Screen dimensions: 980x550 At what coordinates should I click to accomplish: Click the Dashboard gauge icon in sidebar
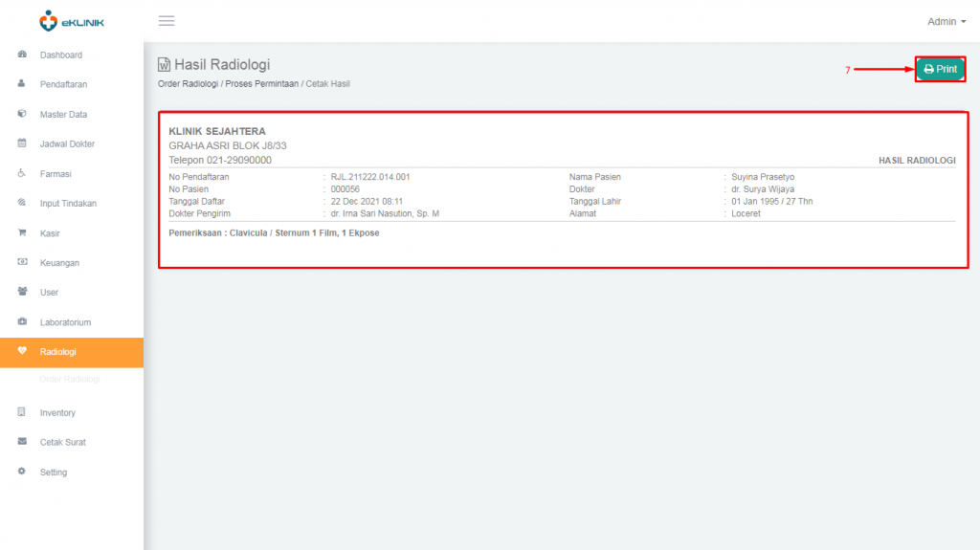pyautogui.click(x=22, y=55)
